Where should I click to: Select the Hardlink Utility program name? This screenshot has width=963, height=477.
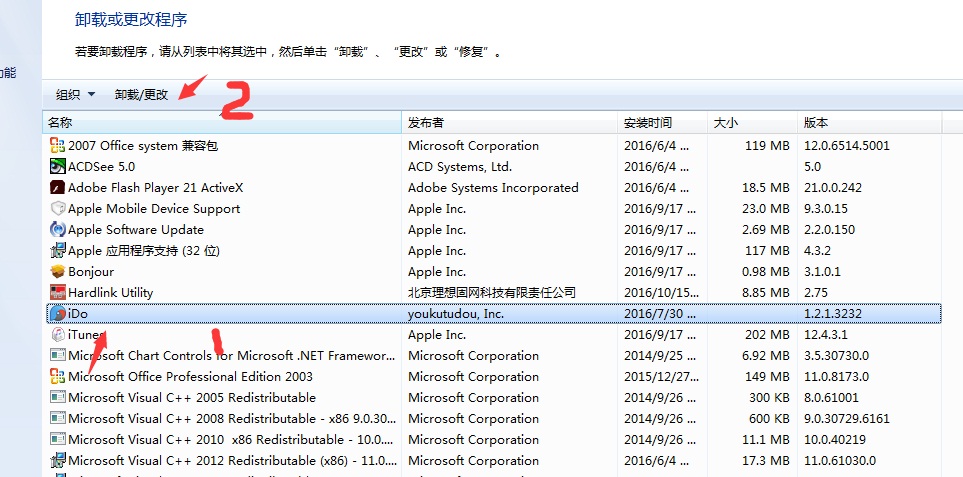[111, 292]
